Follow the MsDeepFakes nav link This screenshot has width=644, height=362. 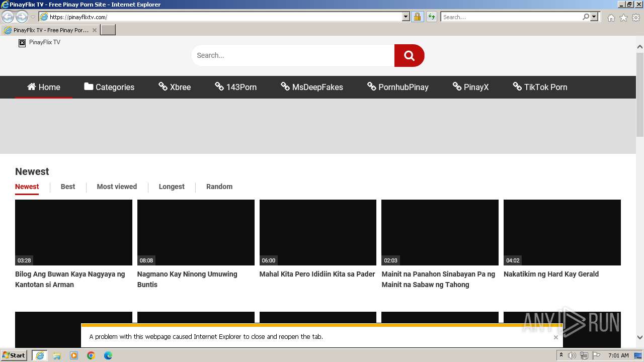tap(312, 87)
